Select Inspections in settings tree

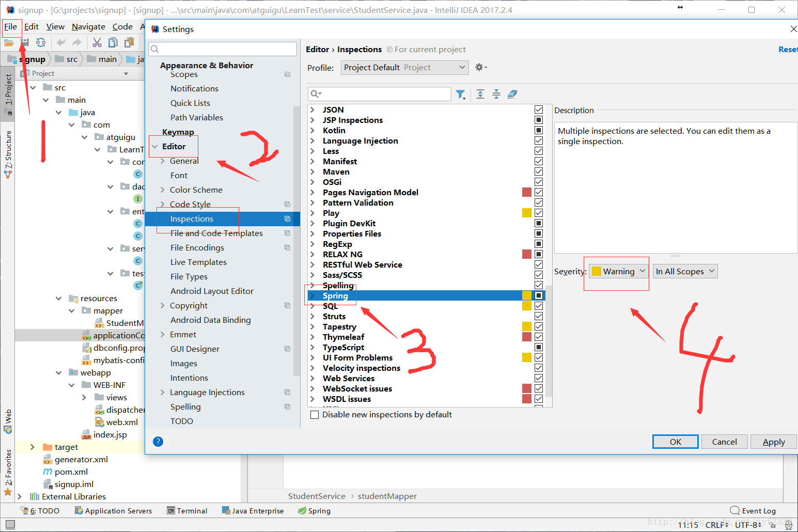click(x=222, y=219)
